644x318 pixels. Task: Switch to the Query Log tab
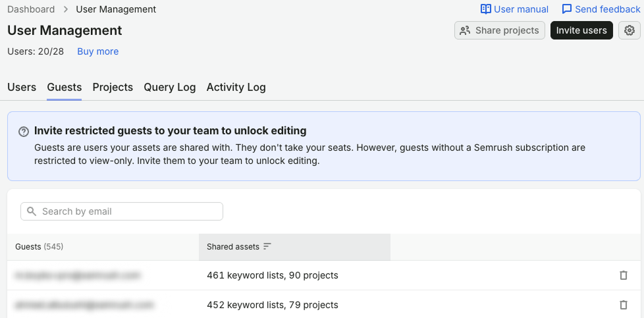point(170,87)
